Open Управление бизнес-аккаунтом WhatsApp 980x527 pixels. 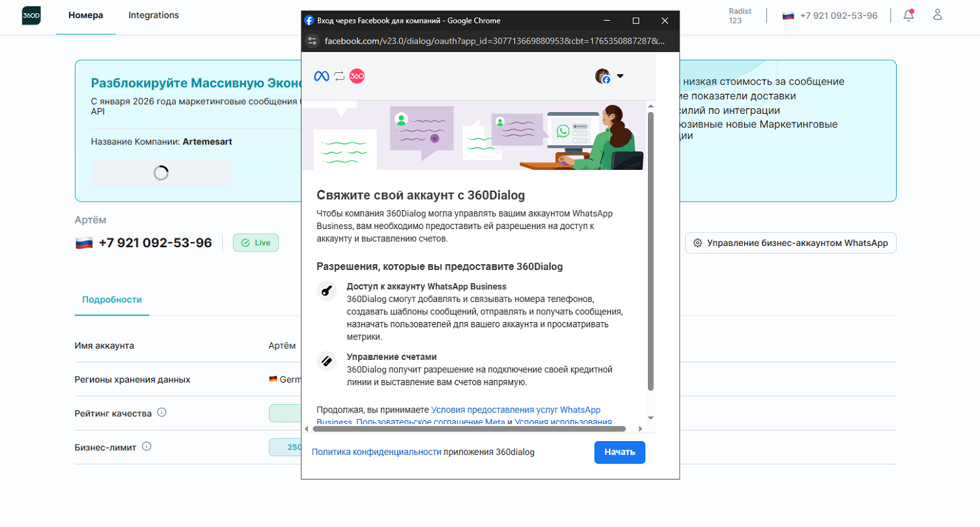pyautogui.click(x=791, y=243)
